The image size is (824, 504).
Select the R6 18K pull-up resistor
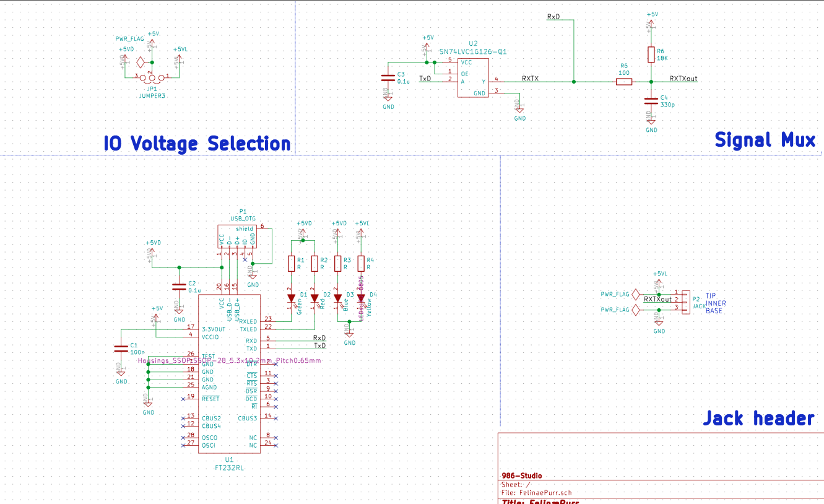tap(651, 54)
